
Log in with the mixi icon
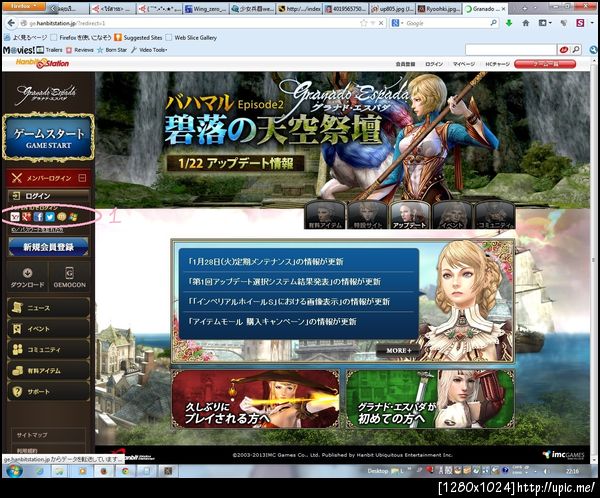pyautogui.click(x=62, y=217)
